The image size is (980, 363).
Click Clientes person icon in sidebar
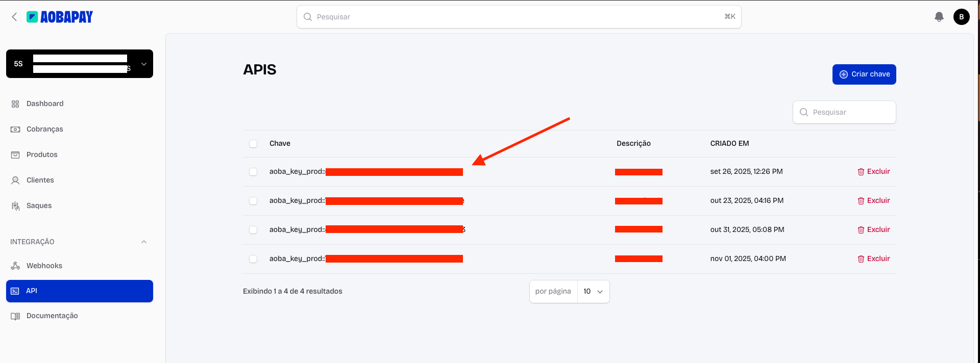[15, 180]
